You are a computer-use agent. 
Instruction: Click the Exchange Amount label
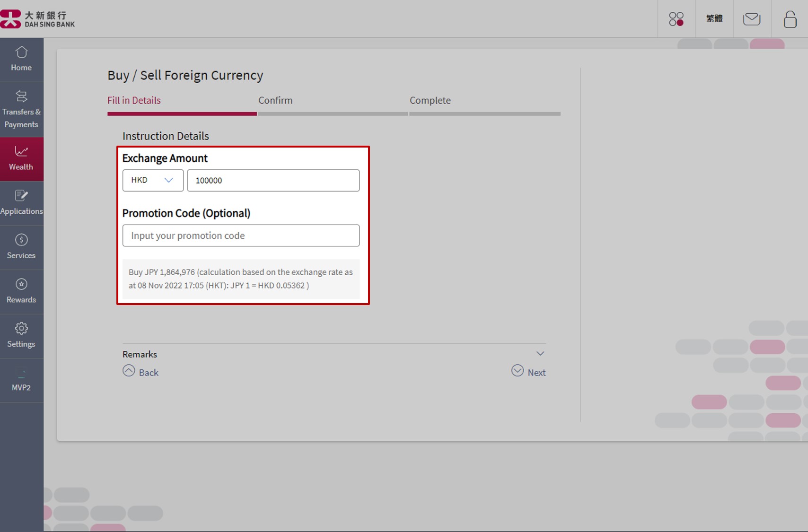point(165,158)
